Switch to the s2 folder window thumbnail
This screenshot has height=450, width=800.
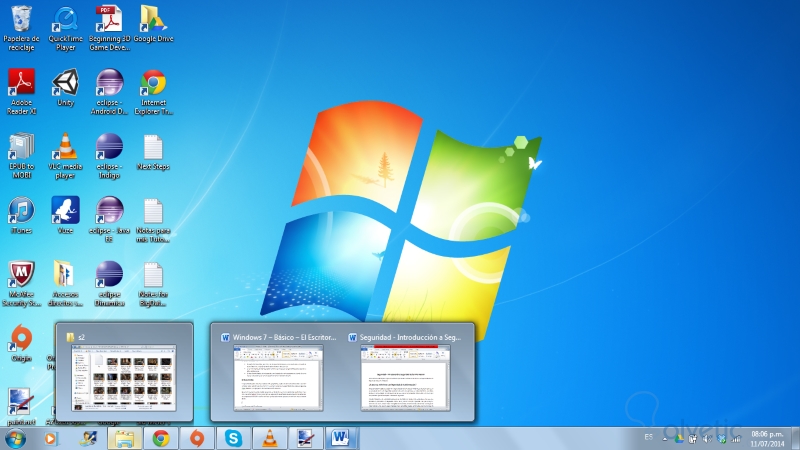[124, 378]
